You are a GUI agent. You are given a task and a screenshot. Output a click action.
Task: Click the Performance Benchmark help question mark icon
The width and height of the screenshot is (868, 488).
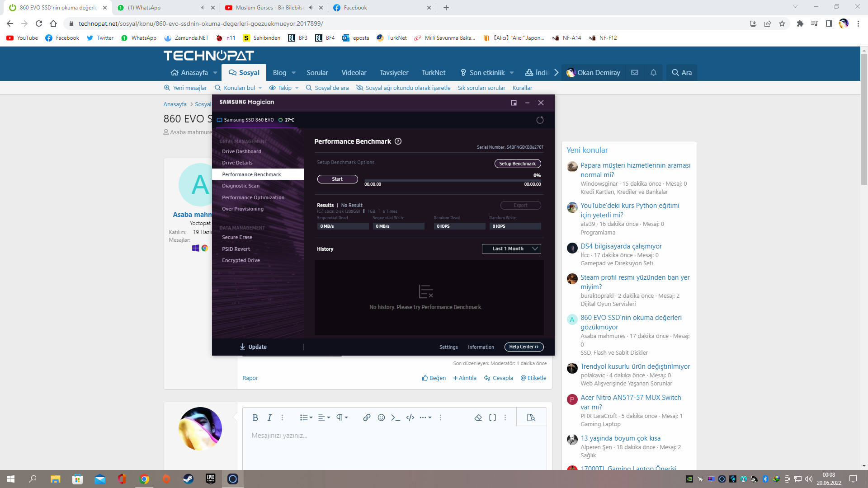tap(398, 141)
